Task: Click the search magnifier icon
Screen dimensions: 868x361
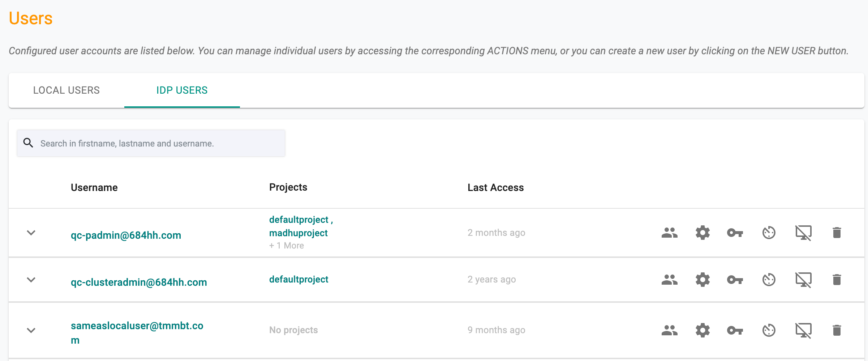Action: 28,143
